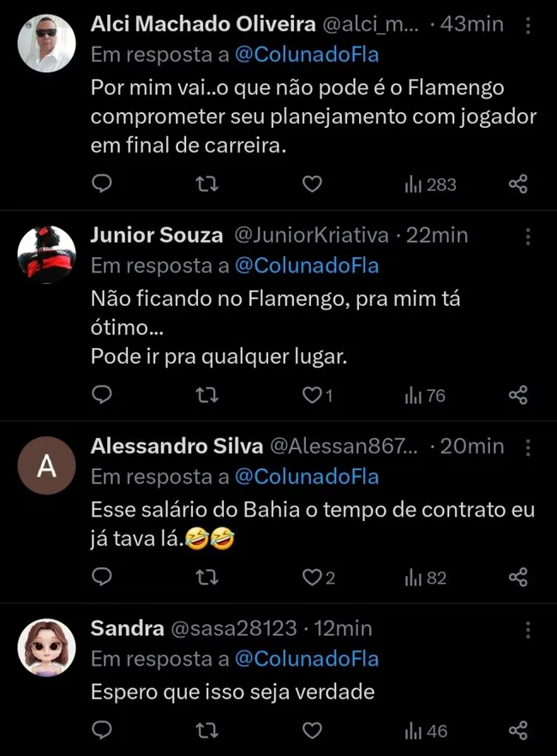Open the reply icon on Alci Machado's tweet
This screenshot has height=756, width=557.
point(102,183)
